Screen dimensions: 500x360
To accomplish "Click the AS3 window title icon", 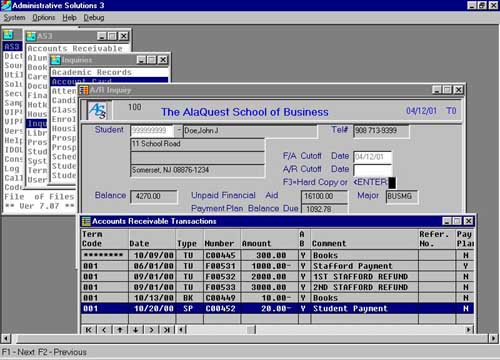I will [x=31, y=36].
